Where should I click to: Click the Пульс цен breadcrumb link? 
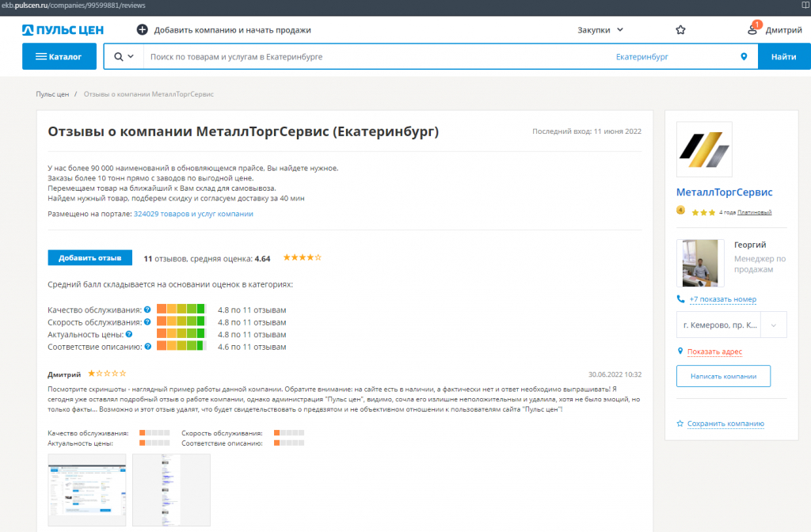[52, 94]
